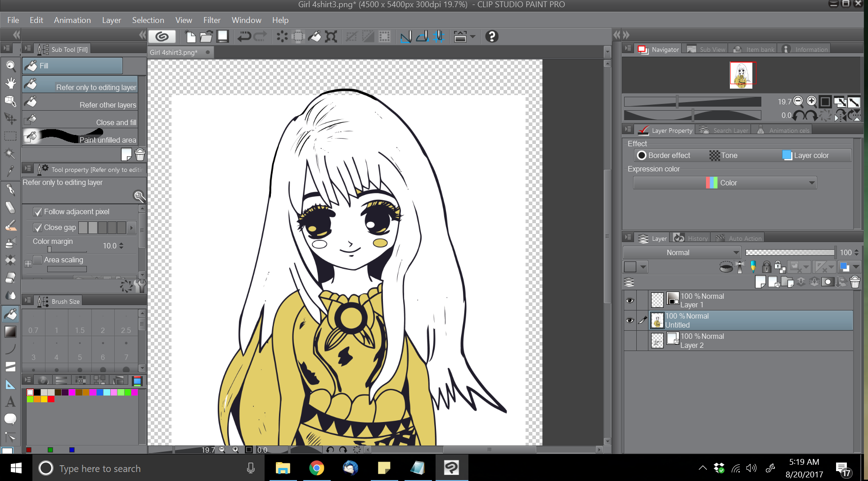Click the Fill toolbar icon
Viewport: 868px width, 481px height.
click(x=314, y=36)
